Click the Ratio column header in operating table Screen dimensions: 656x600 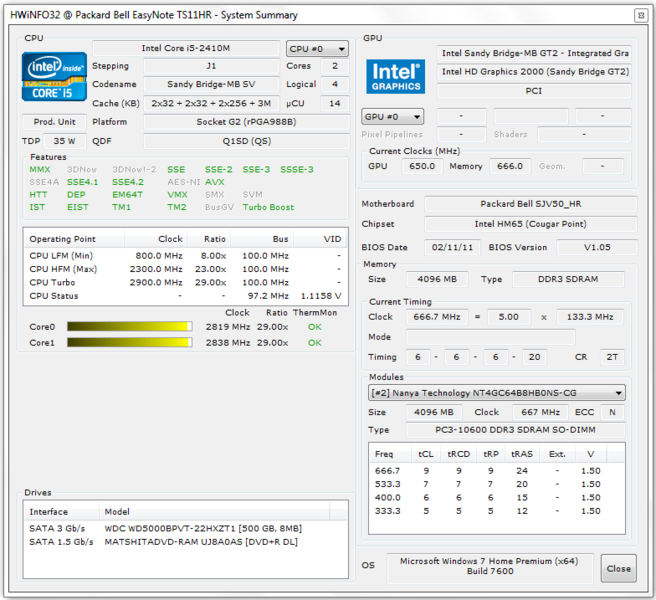pyautogui.click(x=209, y=239)
